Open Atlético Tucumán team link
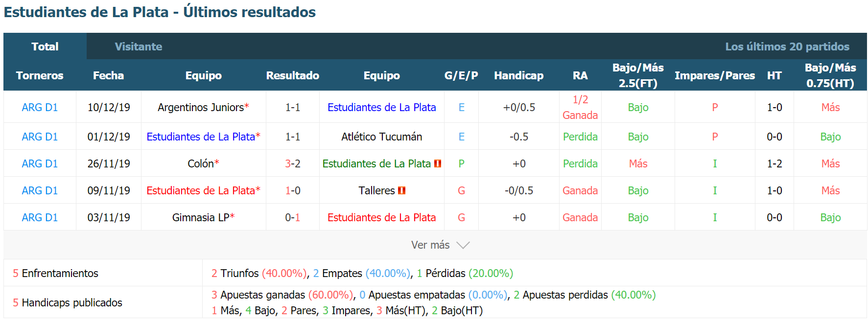Viewport: 868px width, 325px height. point(382,137)
